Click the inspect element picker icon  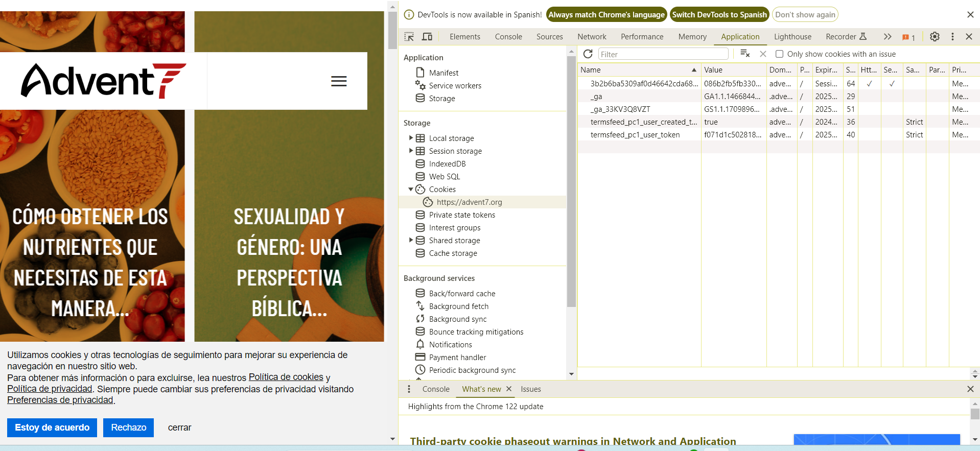(x=409, y=37)
